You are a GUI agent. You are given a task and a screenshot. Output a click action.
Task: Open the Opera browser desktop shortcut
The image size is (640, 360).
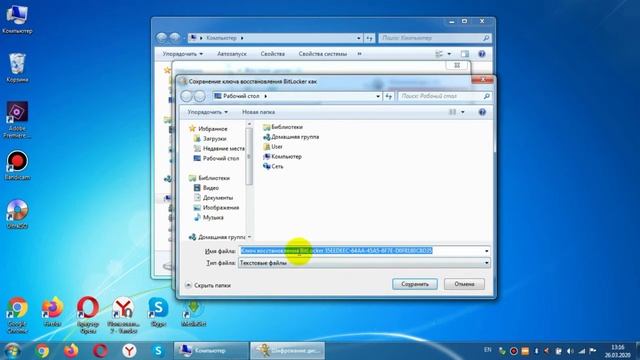(x=88, y=315)
